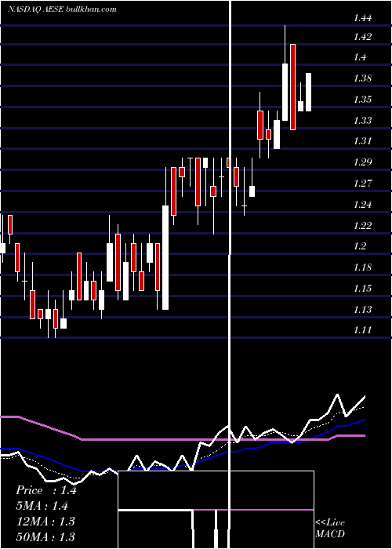Image resolution: width=392 pixels, height=549 pixels.
Task: Click the 1.31 price axis label
Action: click(x=362, y=141)
